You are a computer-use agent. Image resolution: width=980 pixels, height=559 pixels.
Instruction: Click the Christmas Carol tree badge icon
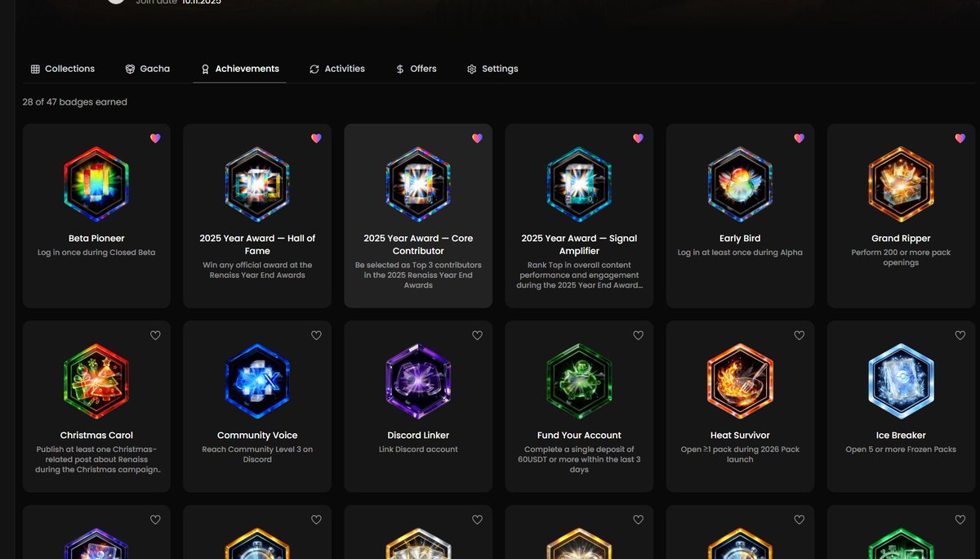pos(96,380)
